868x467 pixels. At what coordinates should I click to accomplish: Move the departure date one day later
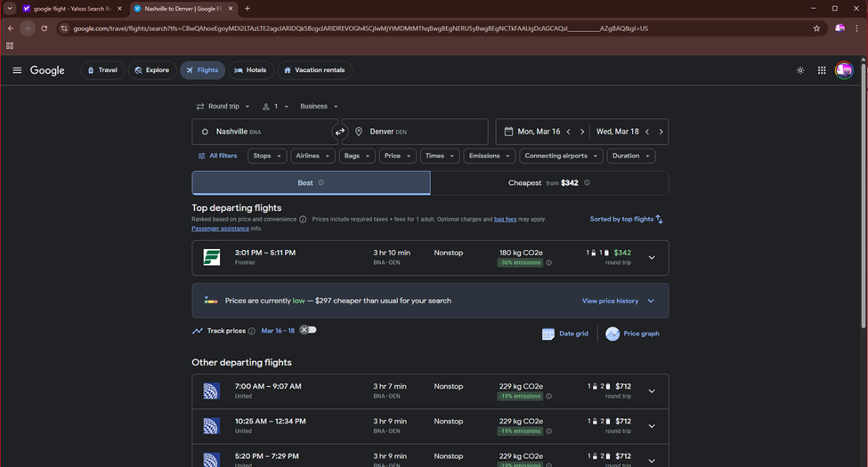click(582, 132)
